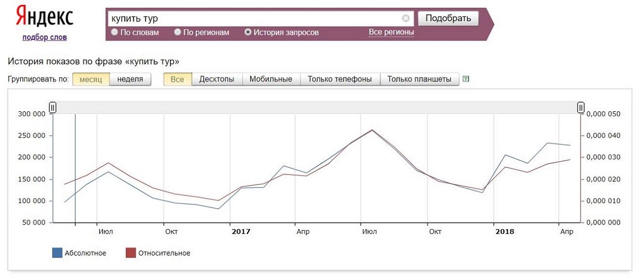Click the '0,000 040' right axis value

click(603, 136)
